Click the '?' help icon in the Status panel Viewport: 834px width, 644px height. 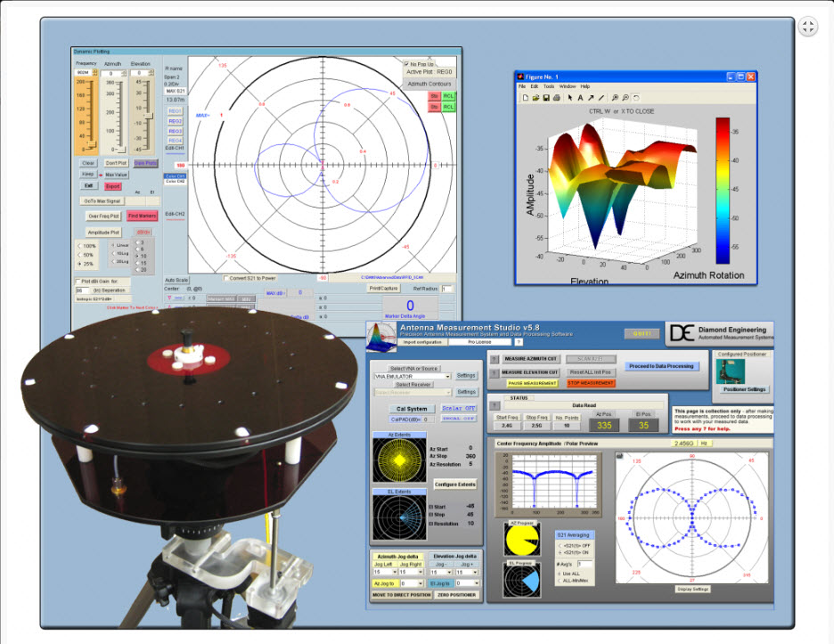point(495,405)
